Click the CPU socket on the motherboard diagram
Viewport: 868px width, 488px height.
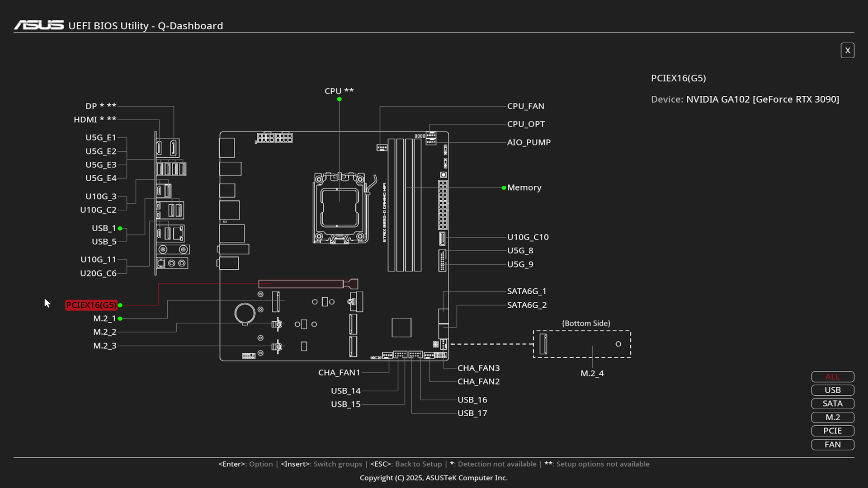pos(340,207)
